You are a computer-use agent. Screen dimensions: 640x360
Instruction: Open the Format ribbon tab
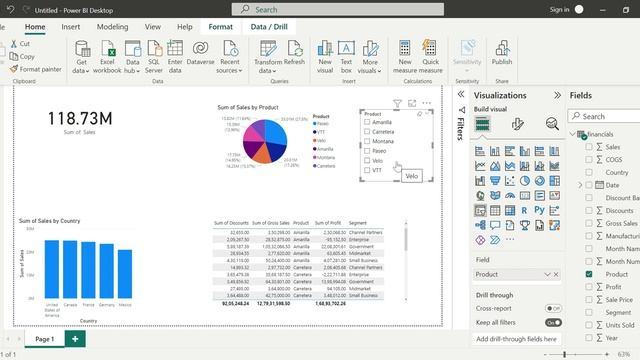click(x=220, y=27)
